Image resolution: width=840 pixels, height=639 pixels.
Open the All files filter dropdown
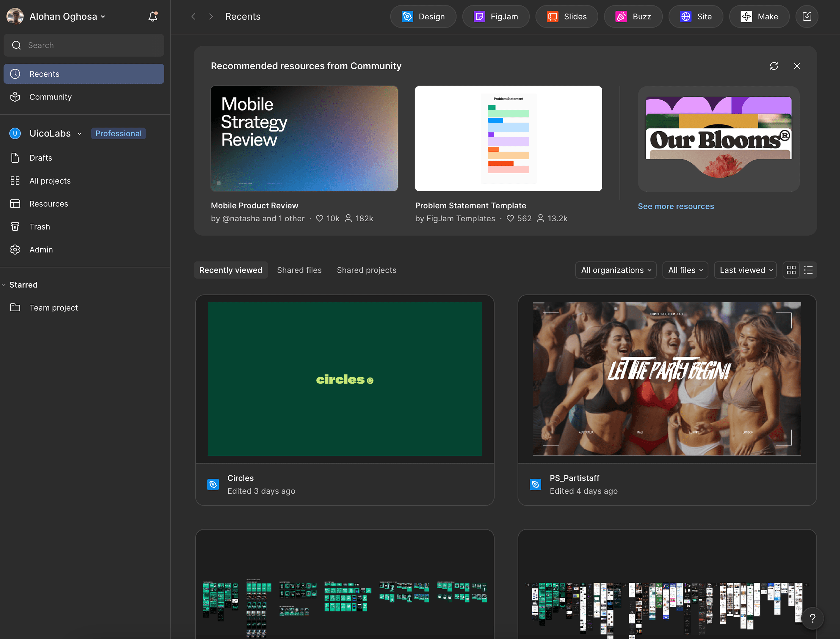[x=685, y=270]
